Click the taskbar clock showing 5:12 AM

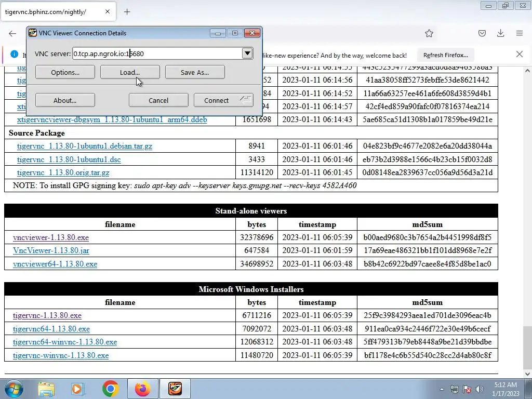506,389
